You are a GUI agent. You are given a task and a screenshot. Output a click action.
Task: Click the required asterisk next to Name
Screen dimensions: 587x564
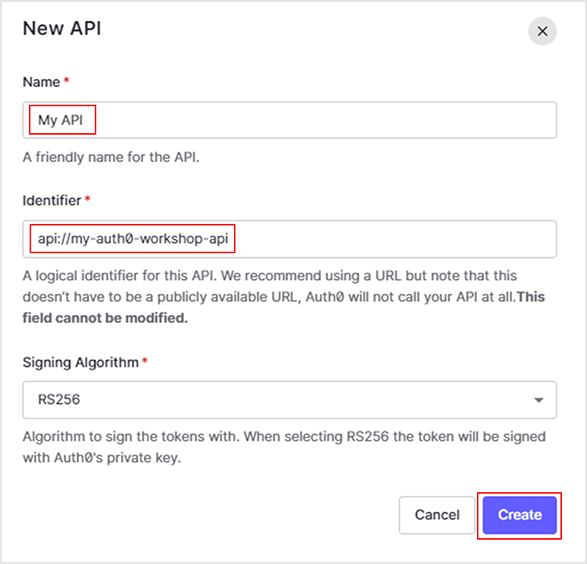click(x=66, y=80)
